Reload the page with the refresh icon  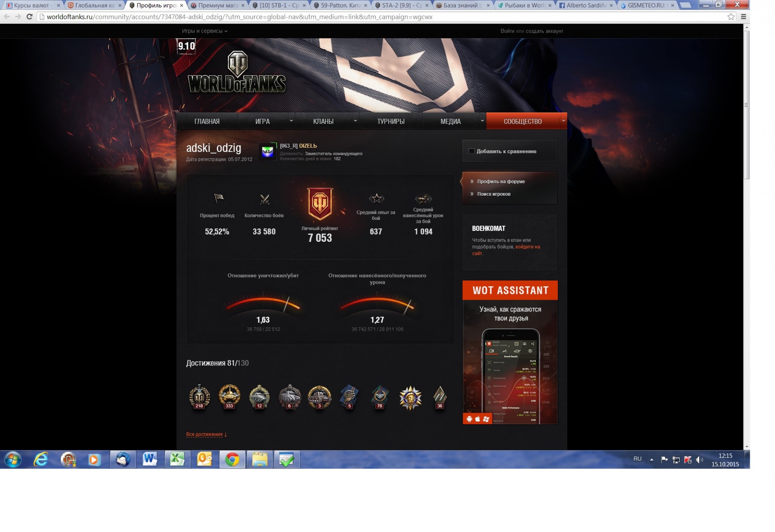tap(29, 17)
